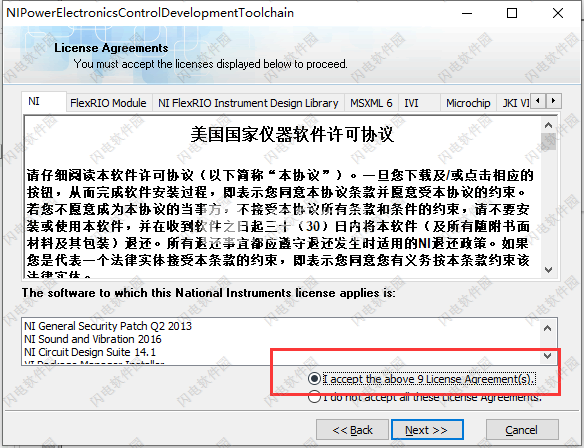Click the Chinese license agreement title

click(x=292, y=134)
